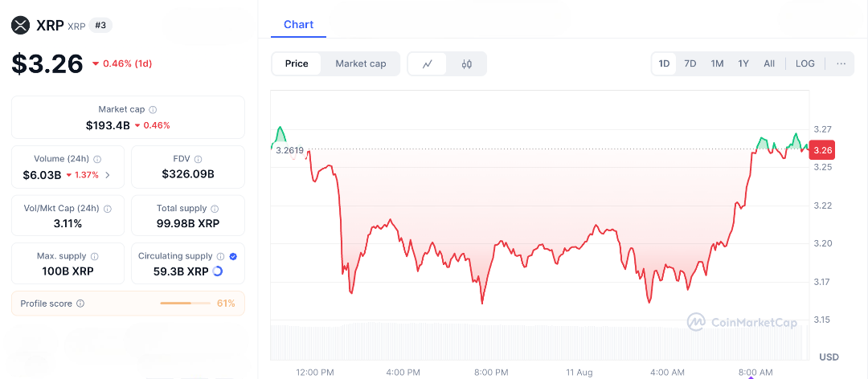The image size is (868, 379).
Task: Click the Profile score info icon
Action: [x=80, y=304]
